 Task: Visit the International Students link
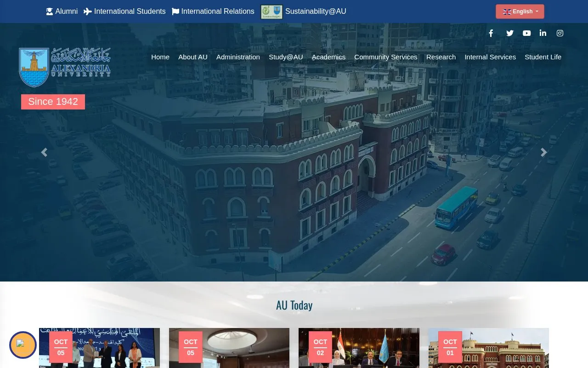point(124,11)
